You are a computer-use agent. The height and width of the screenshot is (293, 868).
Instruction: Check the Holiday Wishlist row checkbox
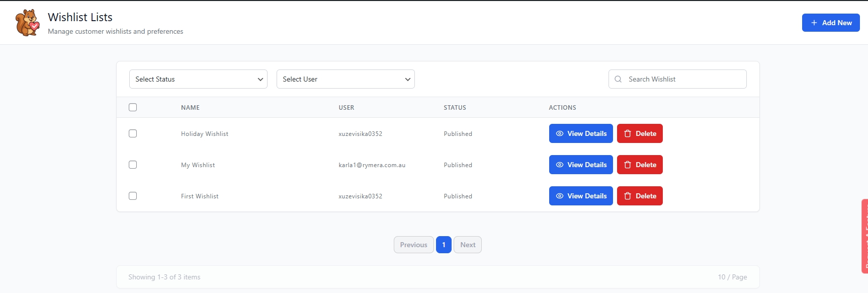pos(133,133)
